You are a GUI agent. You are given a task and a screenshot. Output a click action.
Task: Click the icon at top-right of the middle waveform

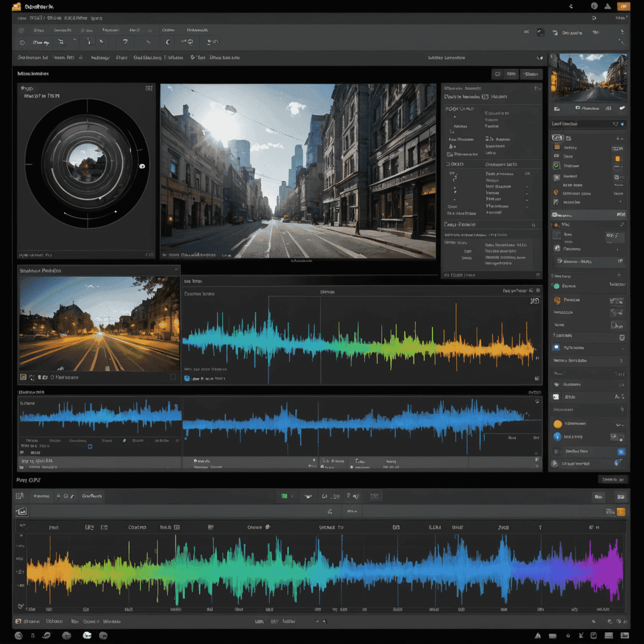(x=535, y=301)
